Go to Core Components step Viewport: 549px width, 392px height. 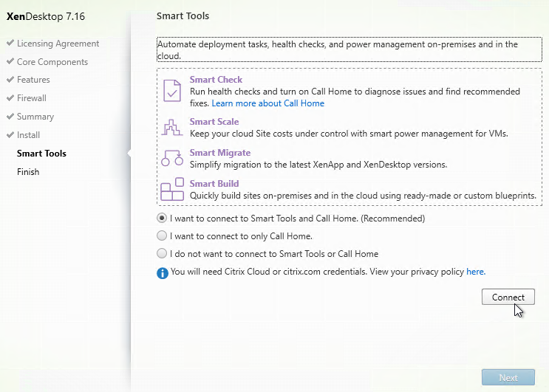tap(52, 62)
